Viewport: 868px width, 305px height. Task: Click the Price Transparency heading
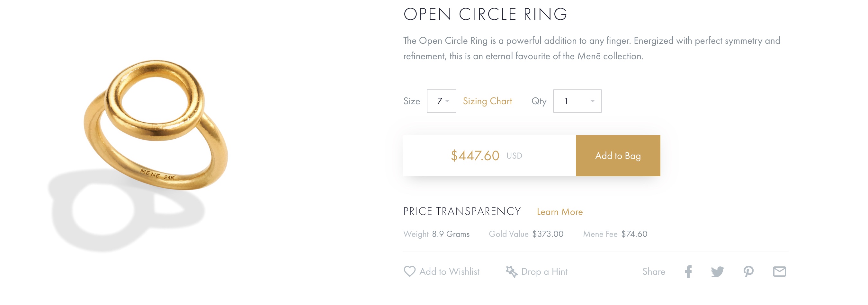(462, 212)
